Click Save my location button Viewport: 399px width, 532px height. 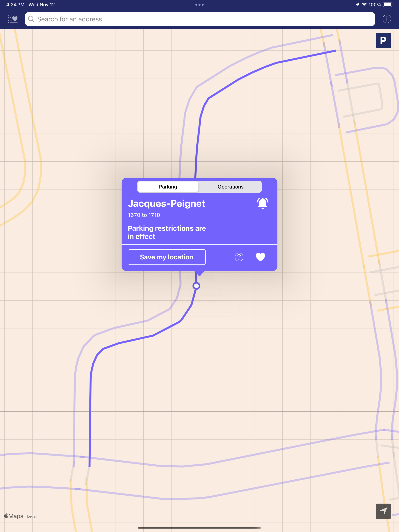click(167, 257)
